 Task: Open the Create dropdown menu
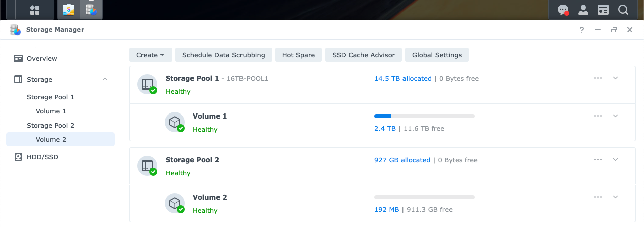150,55
